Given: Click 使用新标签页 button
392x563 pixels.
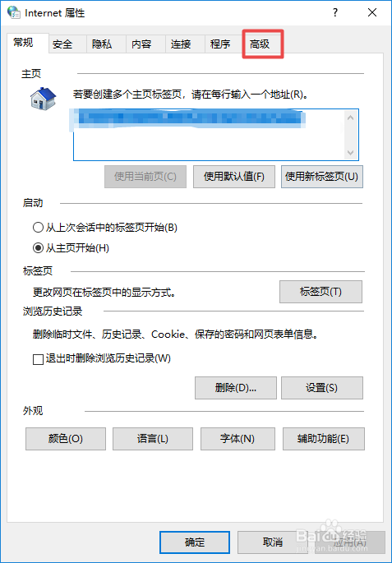Looking at the screenshot, I should [321, 177].
